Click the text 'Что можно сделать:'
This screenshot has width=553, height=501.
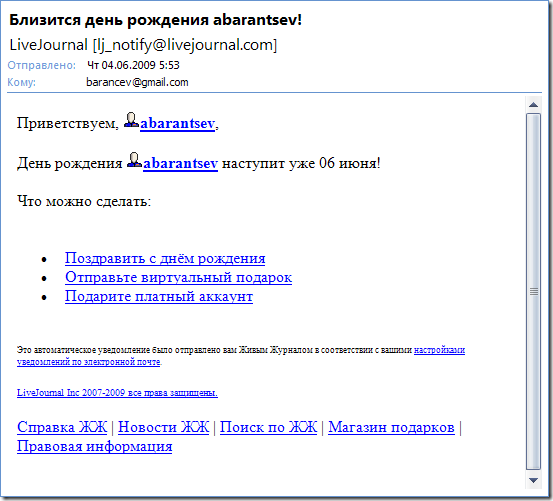(x=84, y=201)
